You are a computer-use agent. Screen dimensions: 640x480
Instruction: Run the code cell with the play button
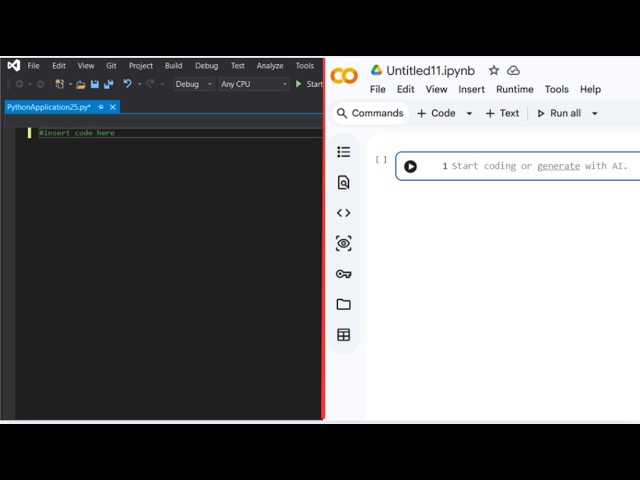click(x=410, y=166)
